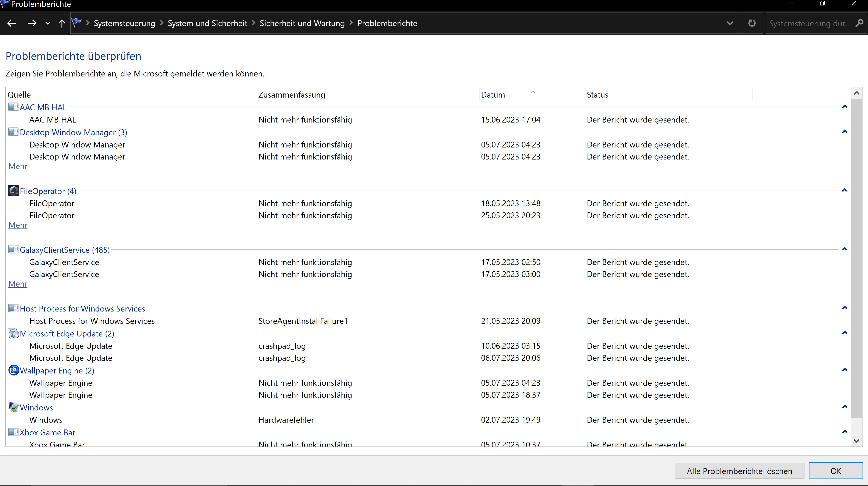Click Alle Problemberichte löschen button
Screen dimensions: 868x486
coord(739,471)
